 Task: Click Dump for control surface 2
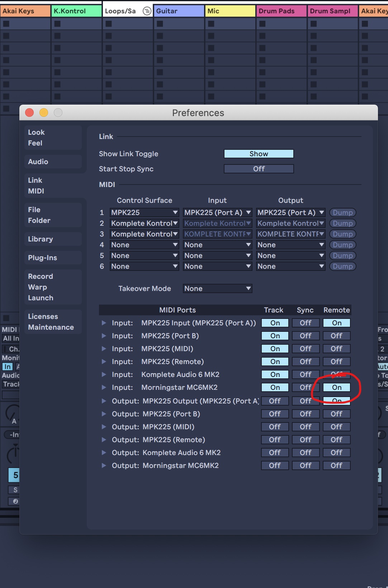pos(342,223)
